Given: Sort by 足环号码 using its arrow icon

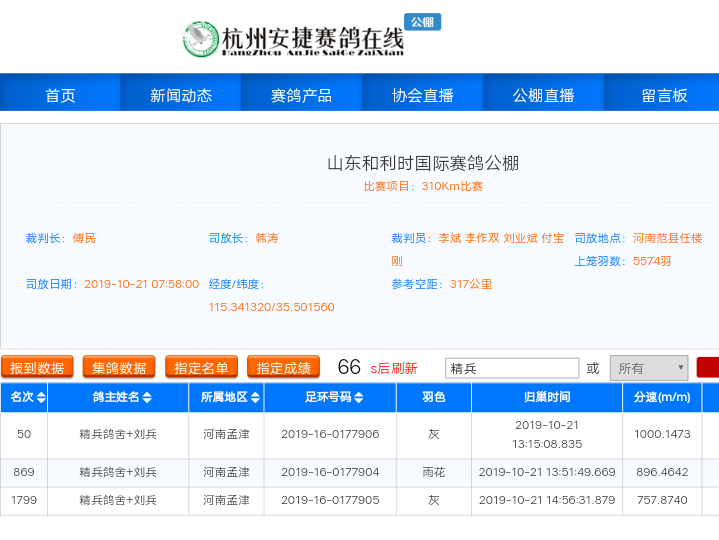Looking at the screenshot, I should 359,397.
